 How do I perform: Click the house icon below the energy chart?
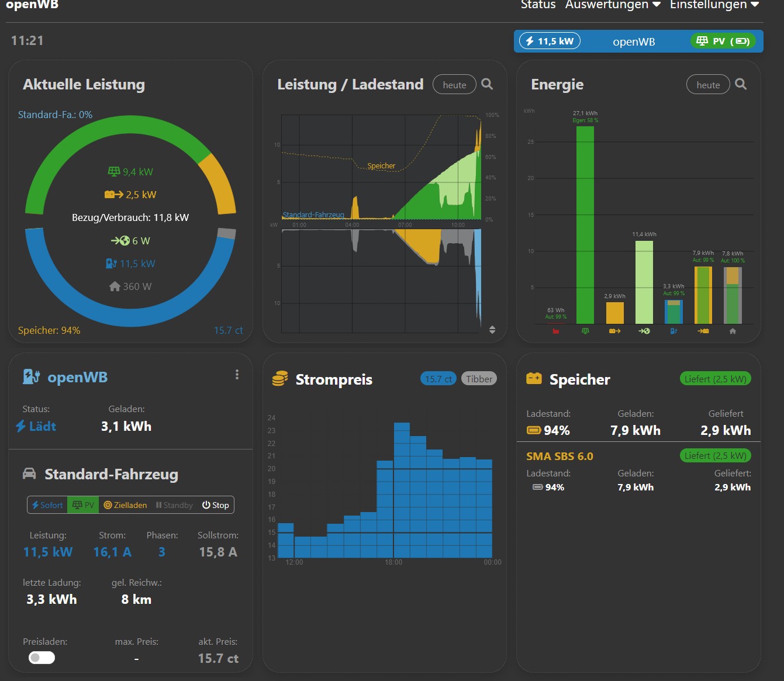pos(733,331)
